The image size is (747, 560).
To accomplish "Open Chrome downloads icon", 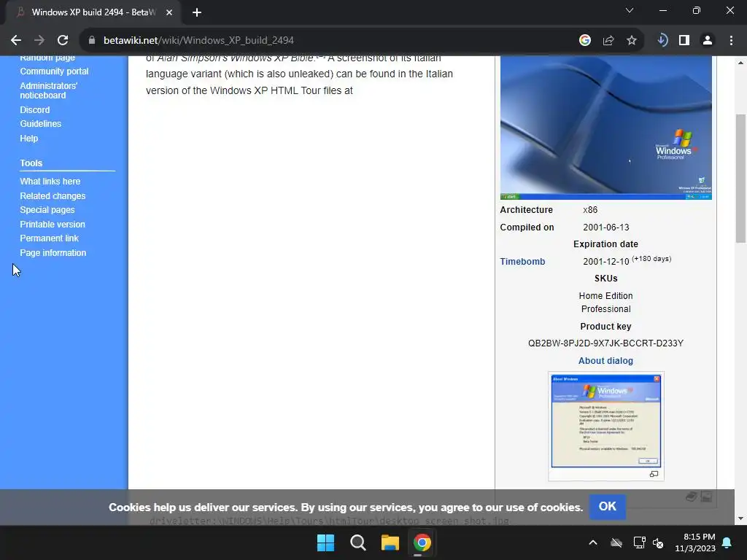I will pos(662,41).
